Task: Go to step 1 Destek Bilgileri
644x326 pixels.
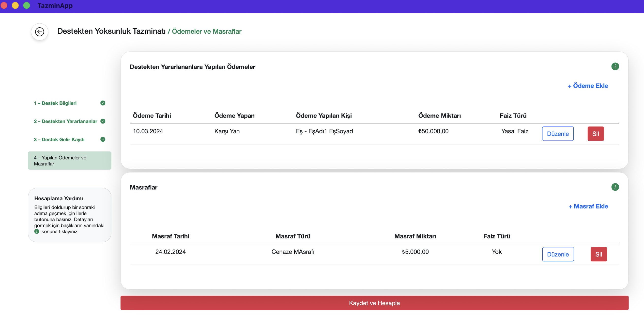Action: coord(55,103)
